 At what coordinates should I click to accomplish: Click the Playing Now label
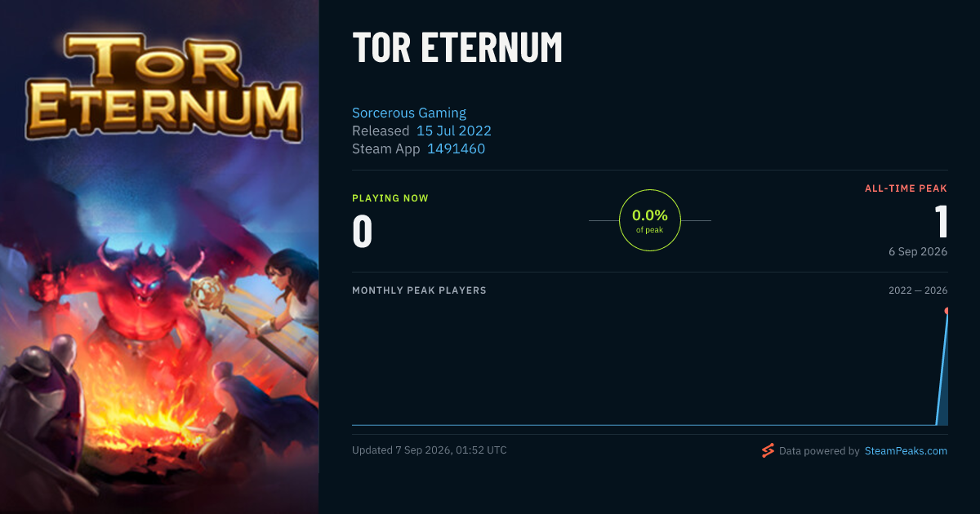tap(390, 198)
